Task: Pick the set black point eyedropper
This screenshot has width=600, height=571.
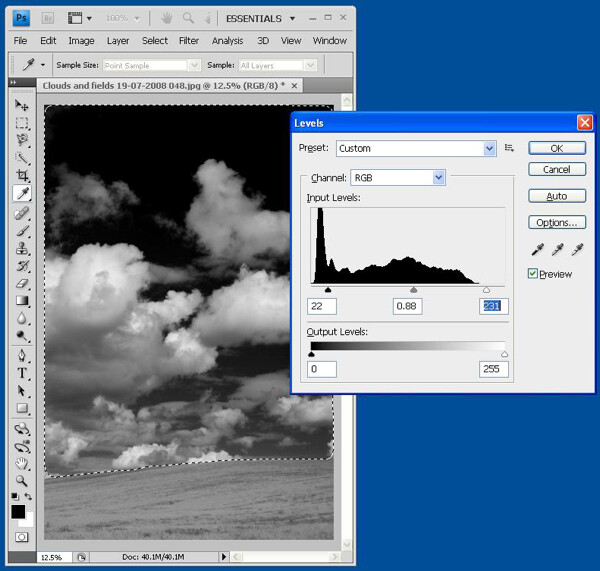Action: 538,250
